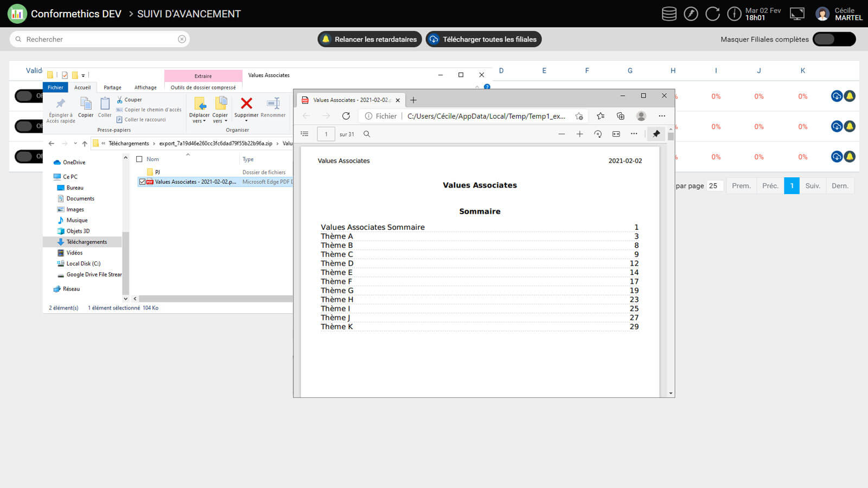Click the bell reminder icon in third row
This screenshot has height=488, width=868.
(850, 157)
